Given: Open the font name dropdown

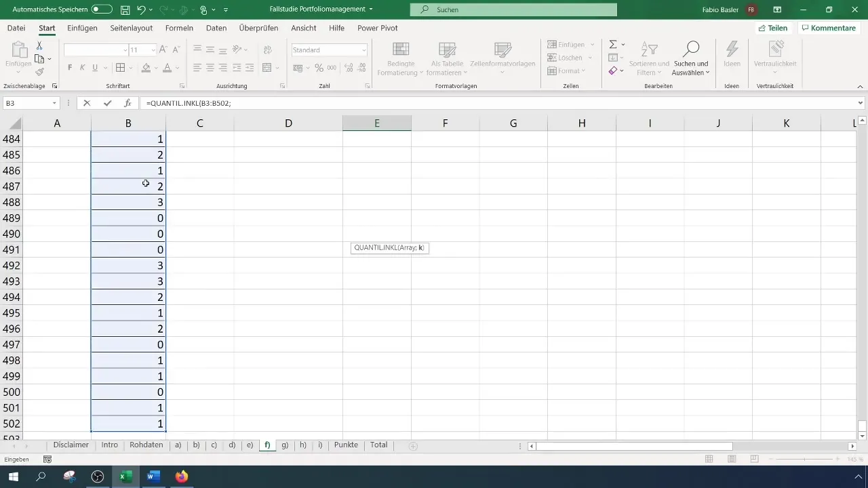Looking at the screenshot, I should [x=125, y=50].
